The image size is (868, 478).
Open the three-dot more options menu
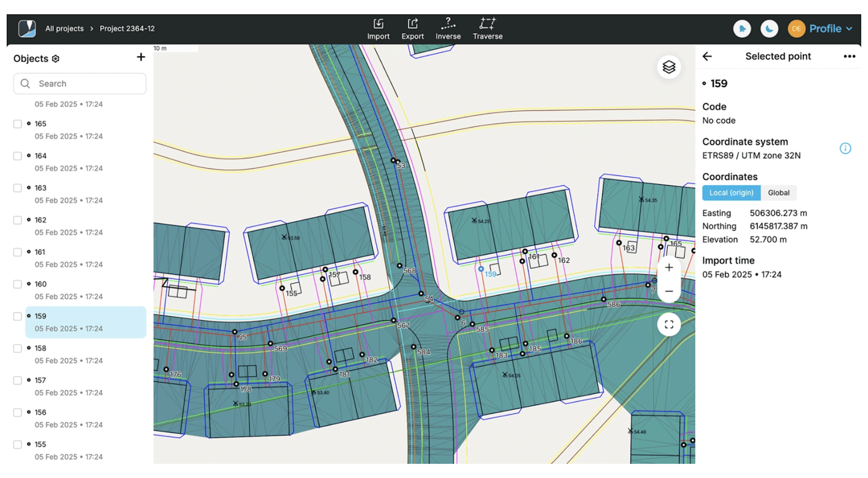849,56
